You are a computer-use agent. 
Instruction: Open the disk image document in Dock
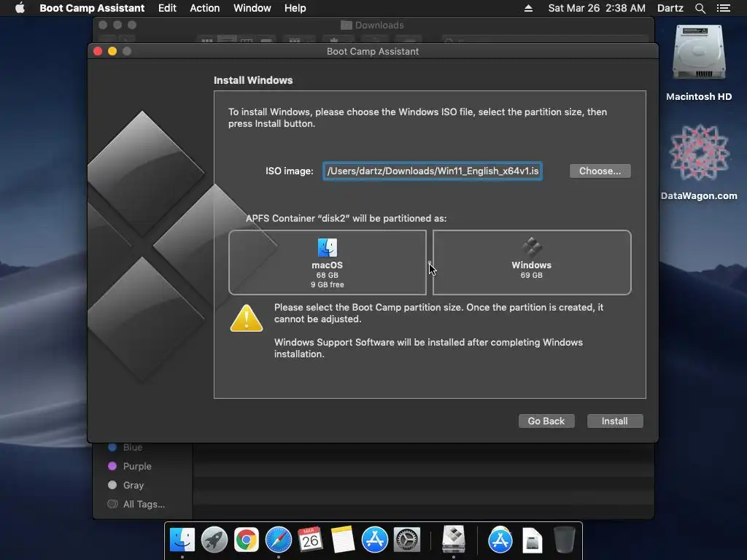click(532, 540)
